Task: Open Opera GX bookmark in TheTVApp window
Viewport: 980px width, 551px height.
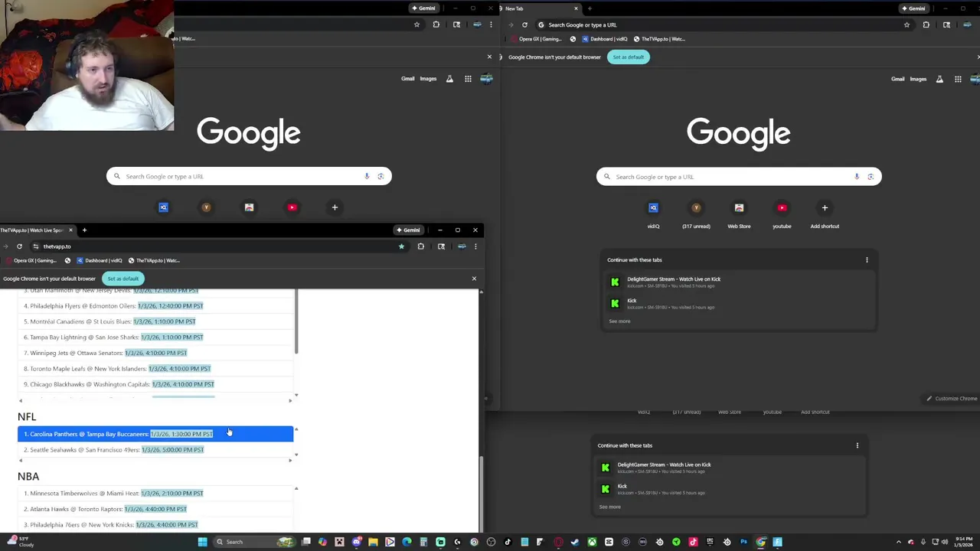Action: 31,260
